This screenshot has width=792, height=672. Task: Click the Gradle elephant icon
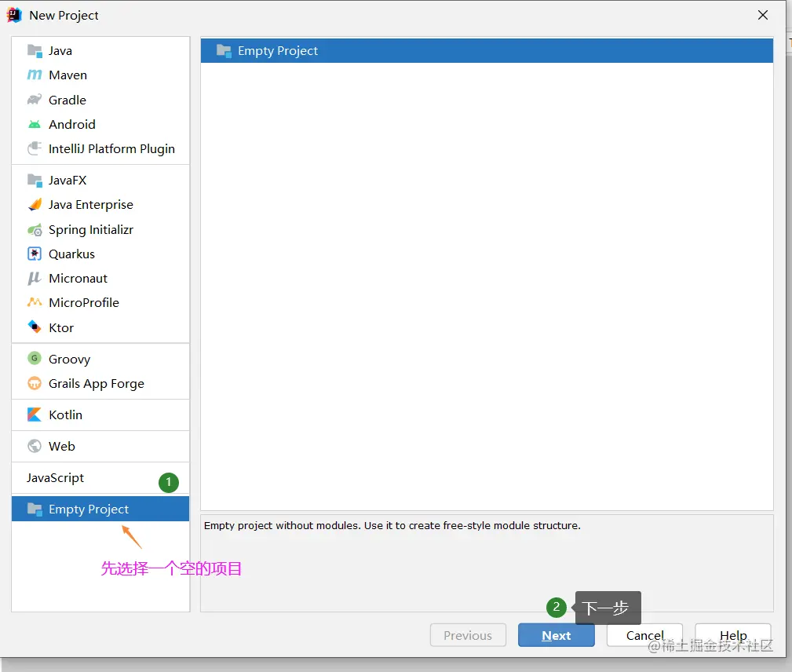pos(35,100)
